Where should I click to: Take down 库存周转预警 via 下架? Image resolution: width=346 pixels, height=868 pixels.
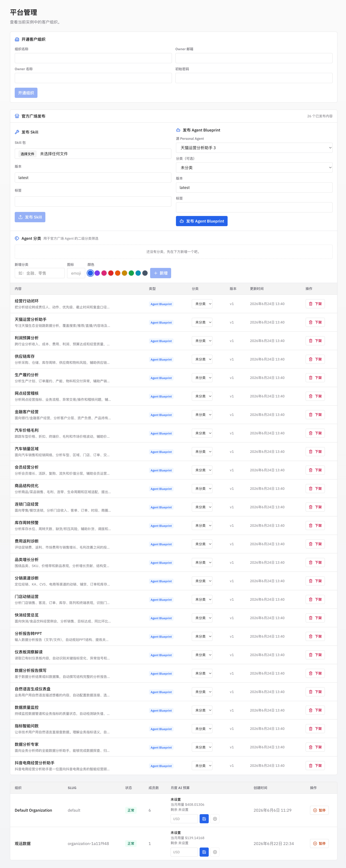click(x=315, y=526)
